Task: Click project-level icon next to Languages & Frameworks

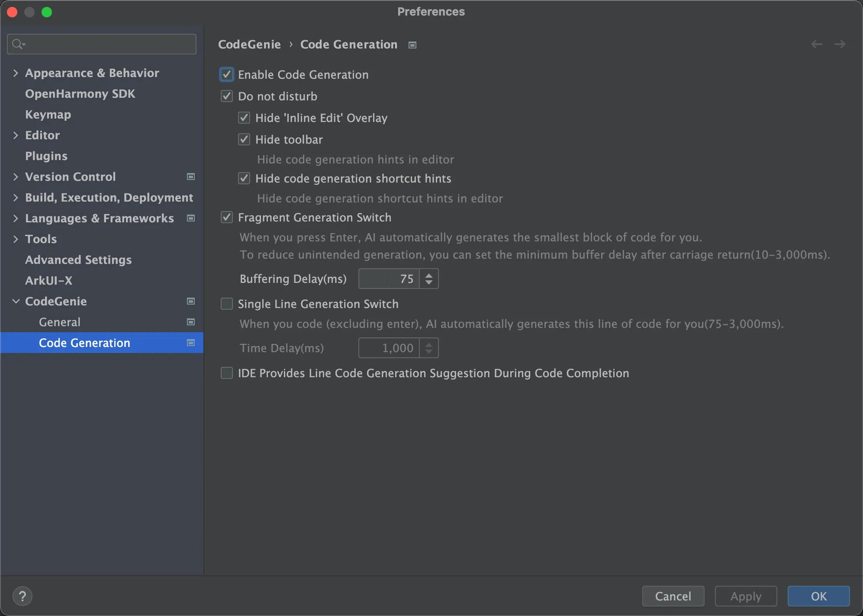Action: [190, 218]
